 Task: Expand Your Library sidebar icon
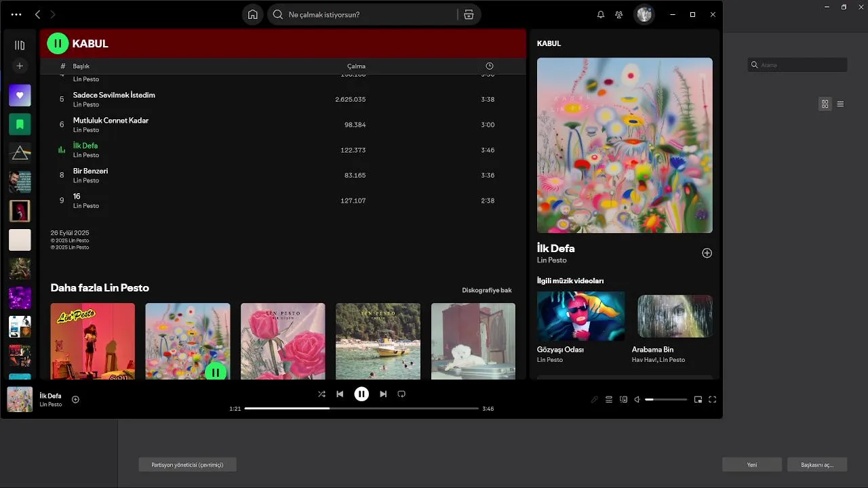pos(20,45)
